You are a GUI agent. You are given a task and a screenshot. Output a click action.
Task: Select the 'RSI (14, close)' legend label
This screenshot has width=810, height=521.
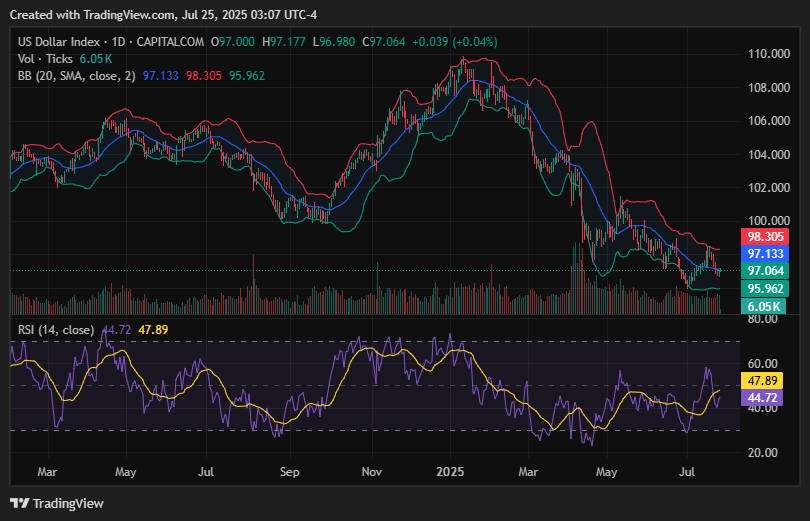click(x=56, y=330)
